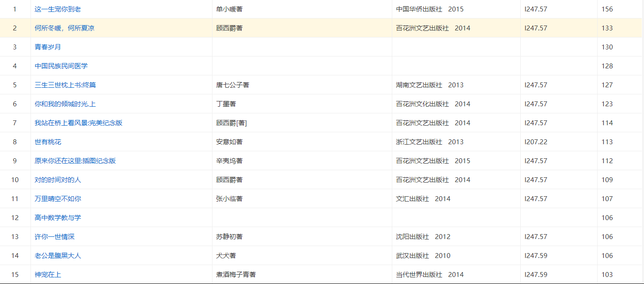The height and width of the screenshot is (284, 644).
Task: Click publisher cell 当代世界出版社 2014
Action: pyautogui.click(x=430, y=274)
